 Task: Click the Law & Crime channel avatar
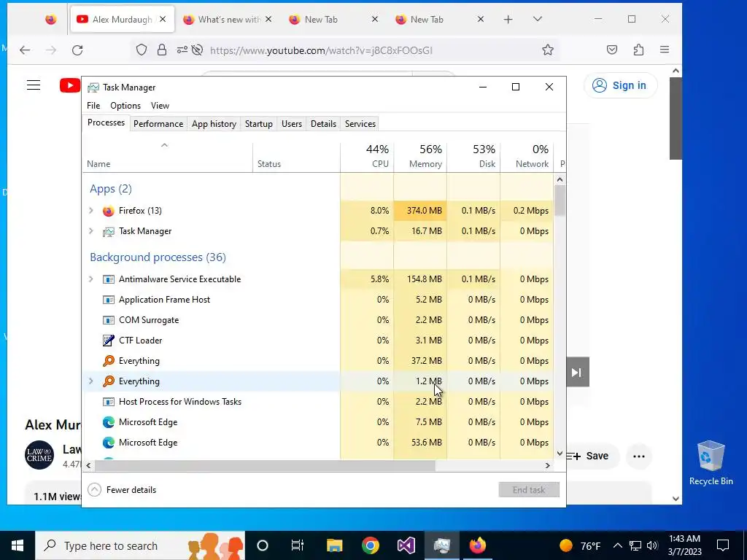point(39,455)
